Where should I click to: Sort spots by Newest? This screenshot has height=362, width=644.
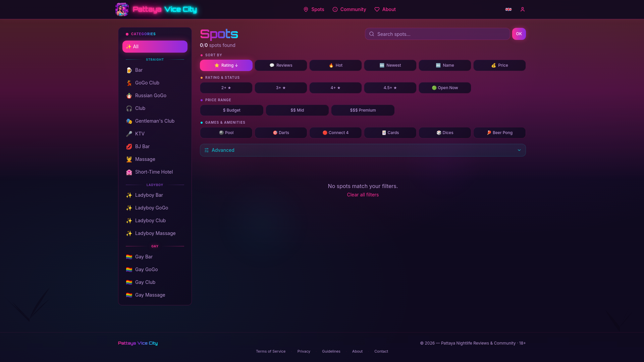(390, 65)
